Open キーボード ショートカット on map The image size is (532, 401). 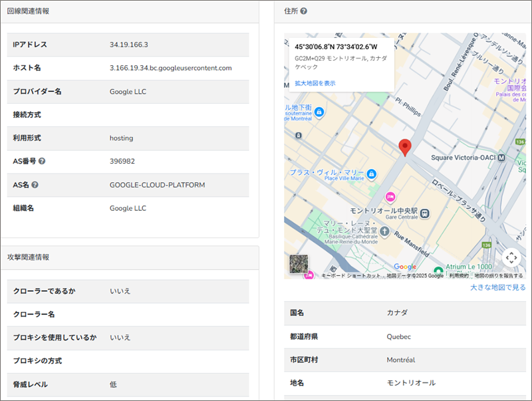pyautogui.click(x=351, y=275)
